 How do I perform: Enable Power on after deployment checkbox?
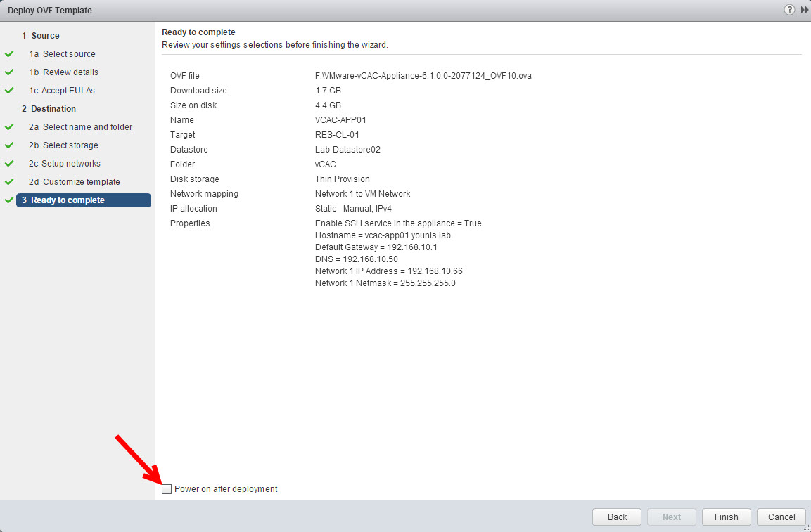pos(167,489)
